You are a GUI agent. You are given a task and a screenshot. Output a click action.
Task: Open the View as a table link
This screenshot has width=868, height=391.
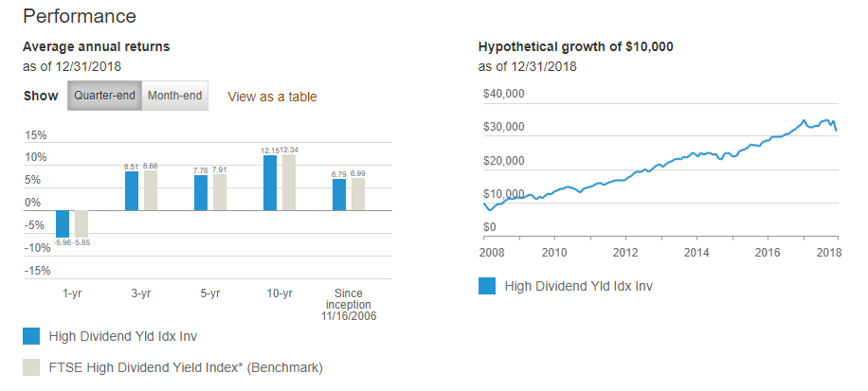tap(272, 97)
